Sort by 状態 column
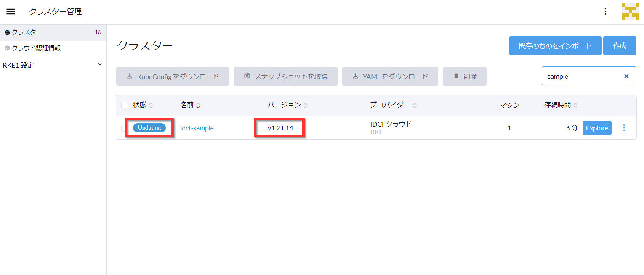Screen dimensions: 644x275 click(x=143, y=105)
